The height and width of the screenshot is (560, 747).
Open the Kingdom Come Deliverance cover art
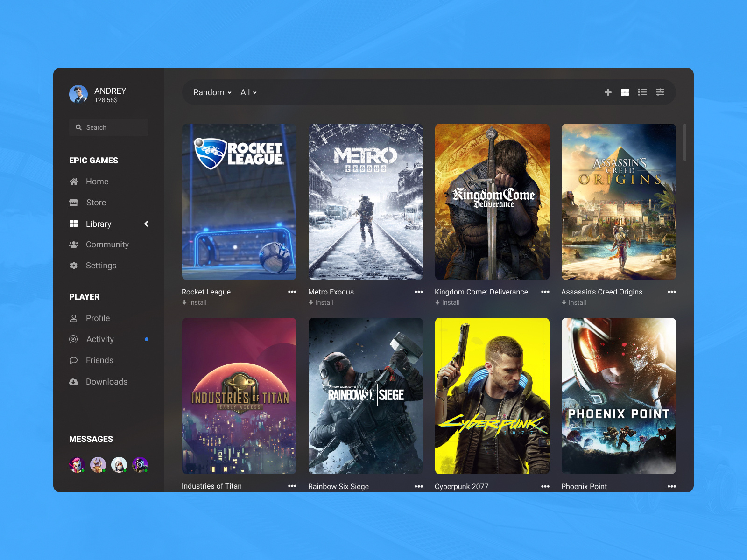tap(492, 202)
